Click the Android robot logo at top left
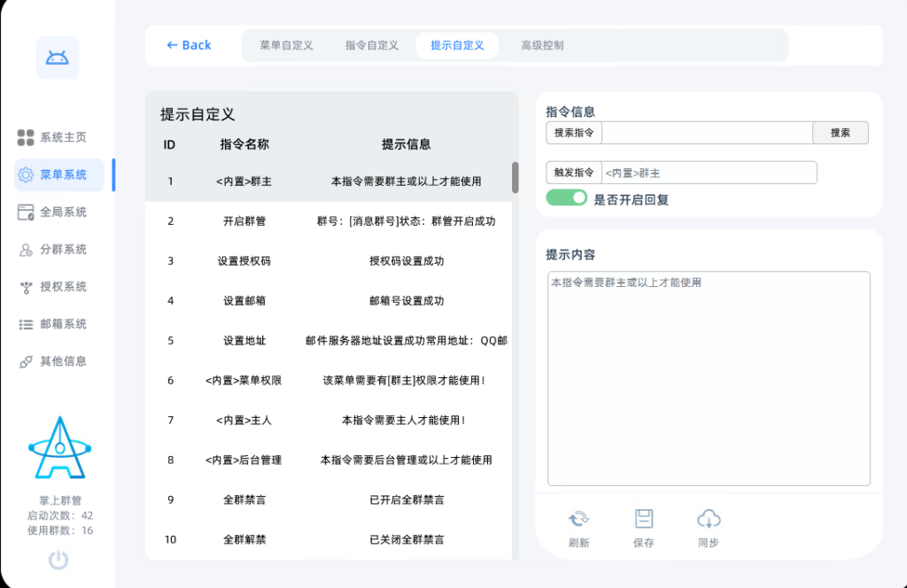This screenshot has height=588, width=907. click(x=57, y=57)
